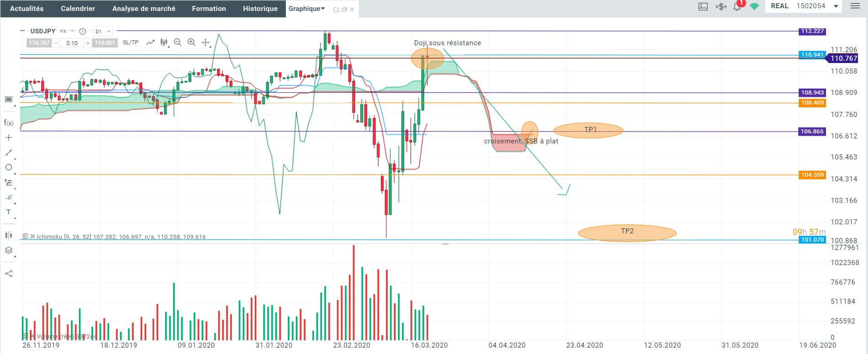The width and height of the screenshot is (868, 354).
Task: Click the 106.865 purple price level tag
Action: [812, 132]
